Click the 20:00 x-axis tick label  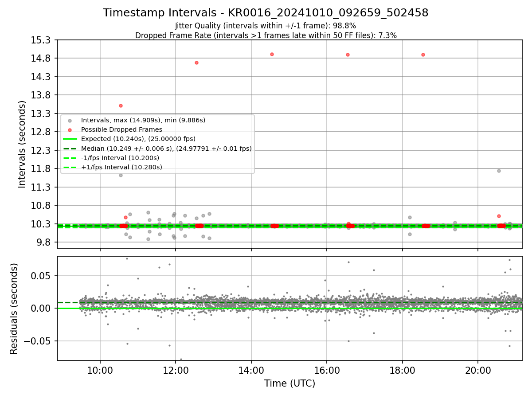pyautogui.click(x=478, y=370)
